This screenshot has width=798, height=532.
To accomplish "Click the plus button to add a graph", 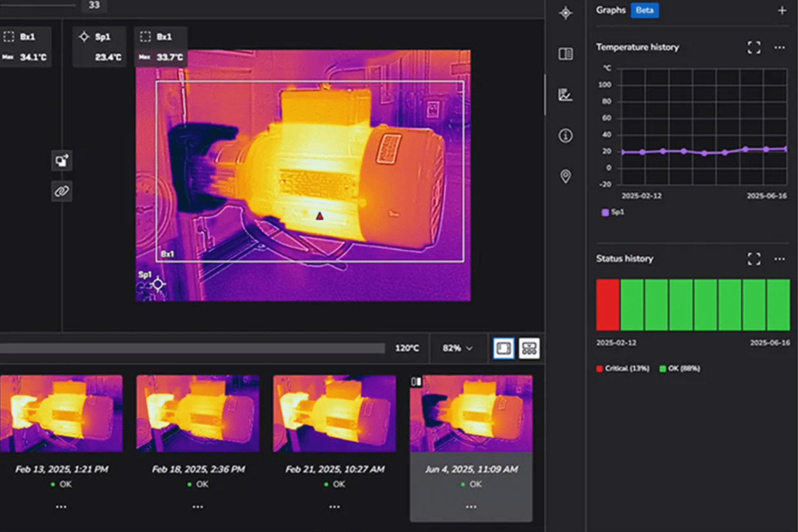I will [x=783, y=10].
